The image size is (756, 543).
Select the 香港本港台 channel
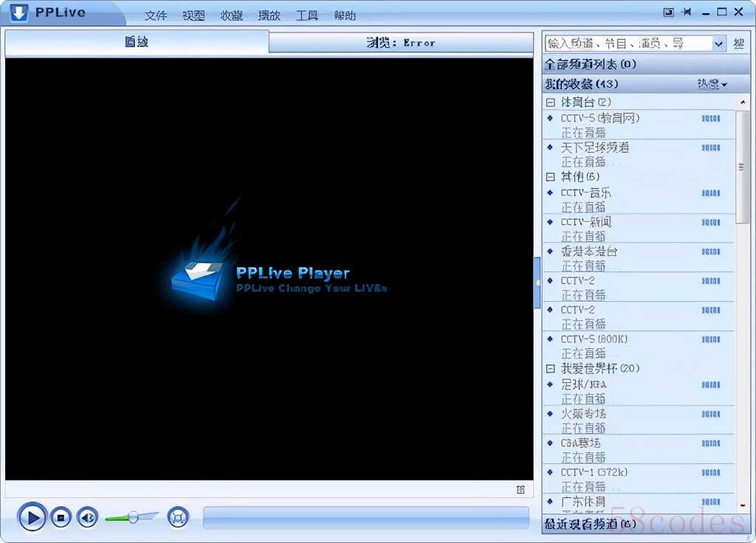point(639,258)
